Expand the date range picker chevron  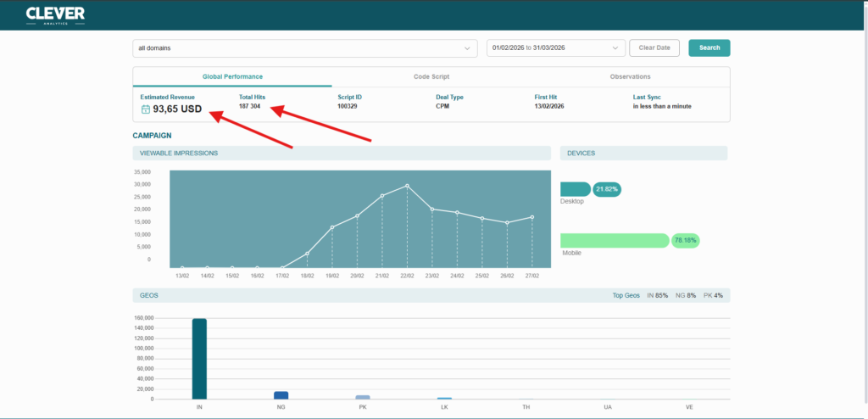(x=616, y=48)
